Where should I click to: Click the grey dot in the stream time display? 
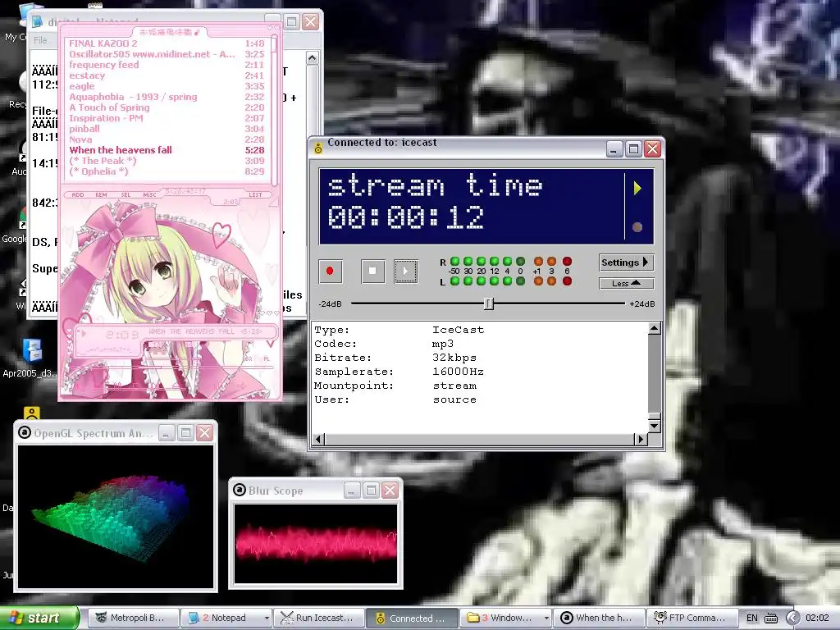[x=637, y=226]
